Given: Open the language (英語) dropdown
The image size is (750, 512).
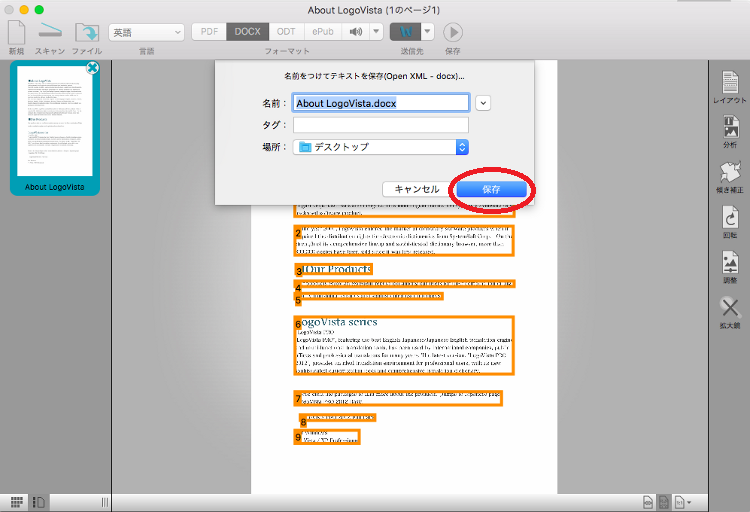Looking at the screenshot, I should (x=146, y=32).
